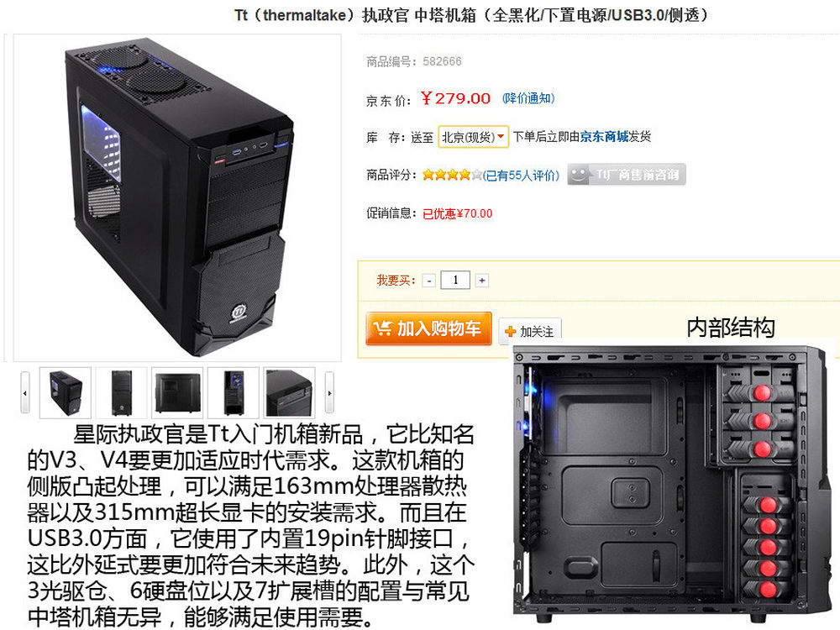Select the fourth open-interior case thumbnail
Screen dimensions: 840x630
(233, 392)
